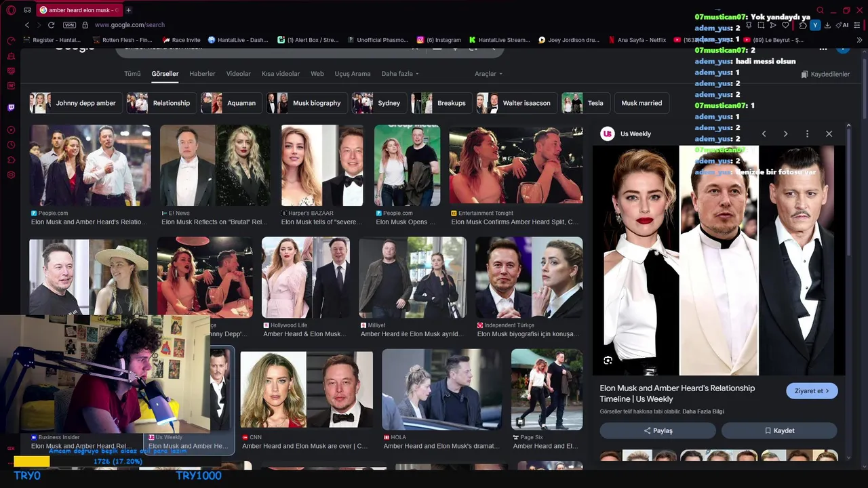
Task: Toggle the VPN badge in address bar
Action: point(69,25)
